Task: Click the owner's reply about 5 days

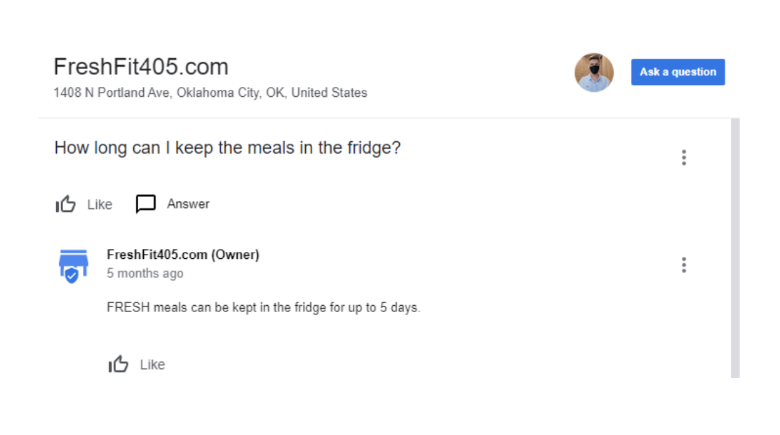Action: tap(263, 308)
